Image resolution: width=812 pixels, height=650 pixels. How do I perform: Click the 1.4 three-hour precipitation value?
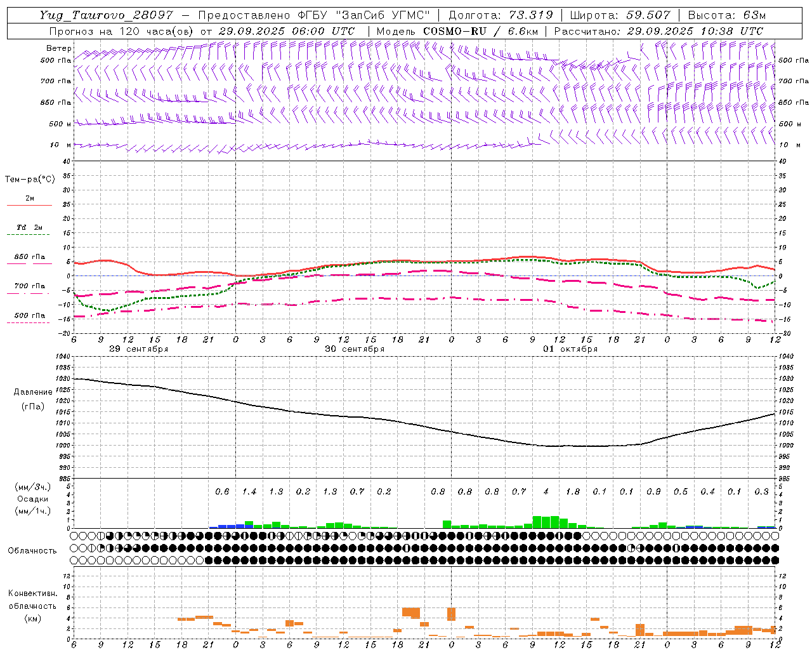click(x=249, y=492)
